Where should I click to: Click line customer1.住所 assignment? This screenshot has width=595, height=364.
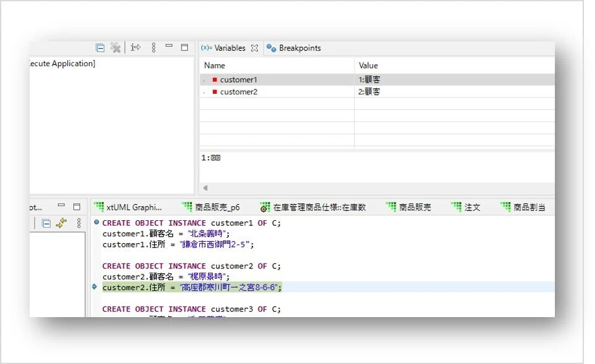coord(178,244)
